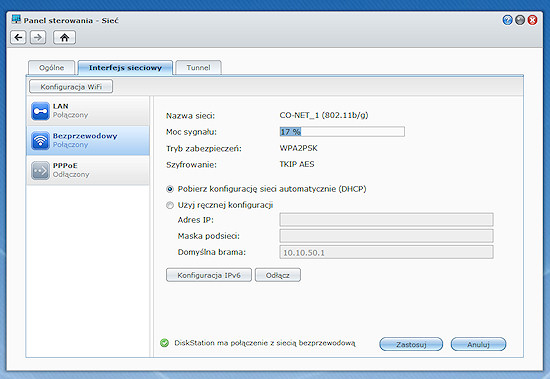Image resolution: width=550 pixels, height=379 pixels.
Task: Click the network name CO-NET_1 (802.11b/g)
Action: pos(324,115)
